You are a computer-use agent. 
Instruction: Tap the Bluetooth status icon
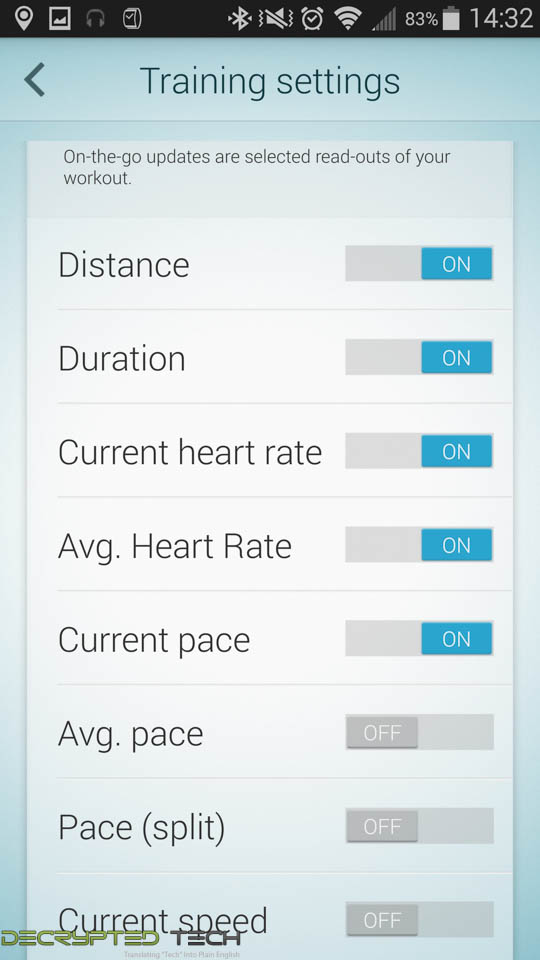(240, 19)
